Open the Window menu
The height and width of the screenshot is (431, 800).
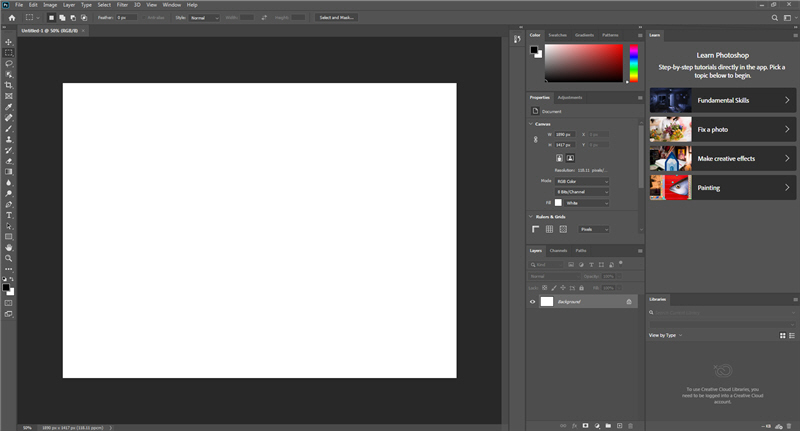[x=172, y=5]
